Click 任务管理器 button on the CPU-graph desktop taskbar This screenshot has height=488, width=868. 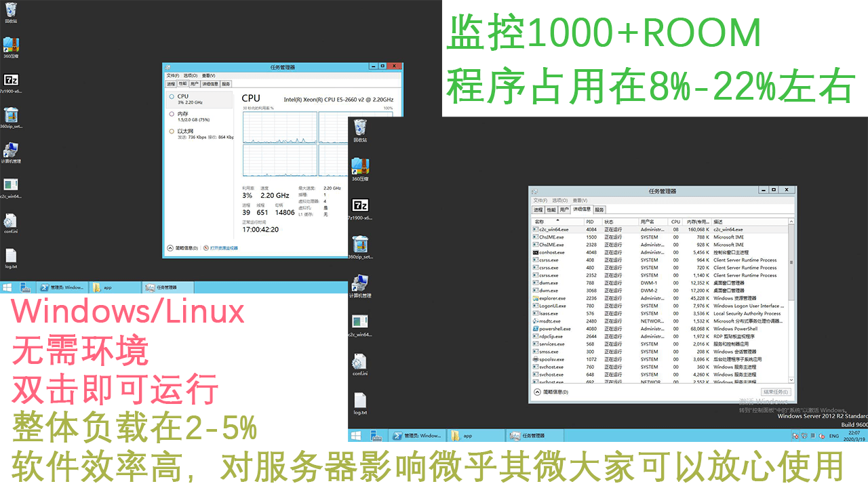pyautogui.click(x=167, y=287)
